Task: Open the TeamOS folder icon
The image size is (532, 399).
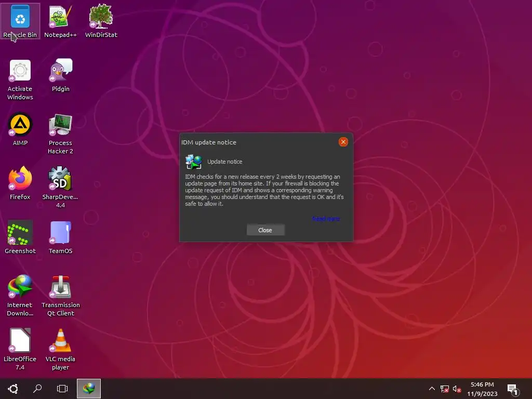Action: click(x=60, y=237)
